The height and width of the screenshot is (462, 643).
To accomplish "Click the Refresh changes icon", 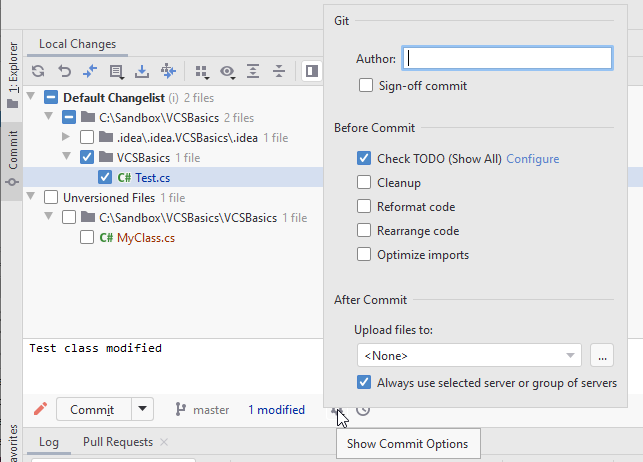I will [38, 71].
